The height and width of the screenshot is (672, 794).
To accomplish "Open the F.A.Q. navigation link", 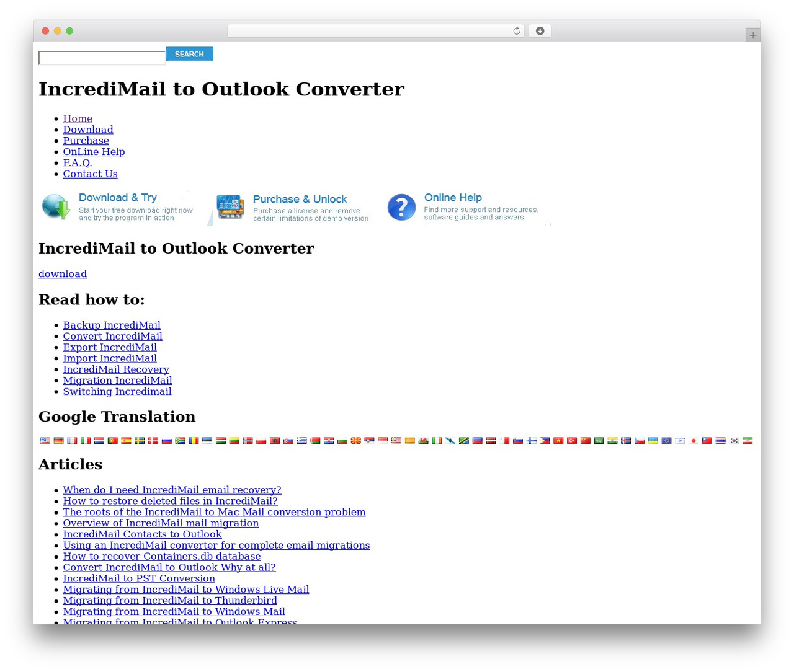I will (78, 163).
